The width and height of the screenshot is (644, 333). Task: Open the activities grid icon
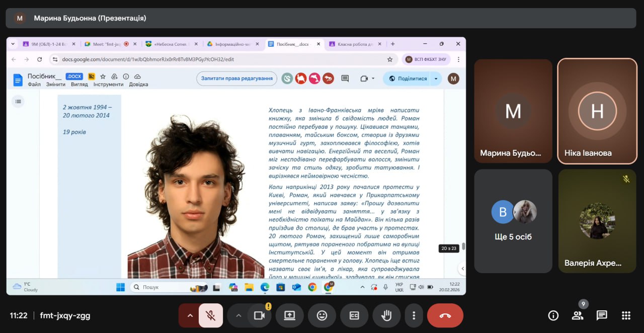pyautogui.click(x=626, y=315)
